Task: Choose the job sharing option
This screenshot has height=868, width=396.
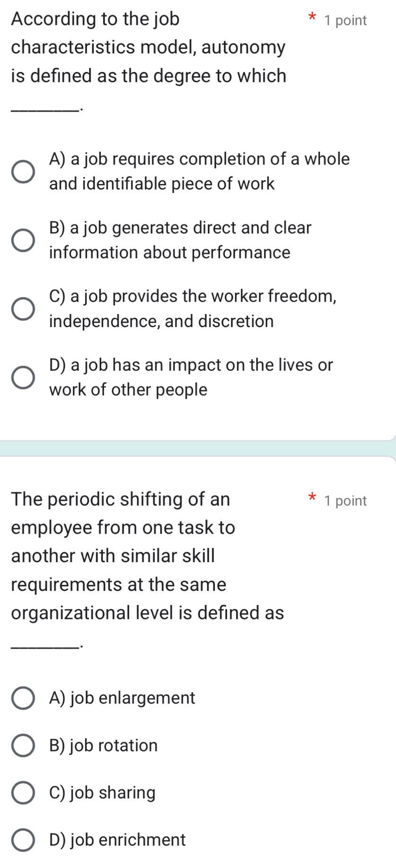Action: (x=22, y=793)
